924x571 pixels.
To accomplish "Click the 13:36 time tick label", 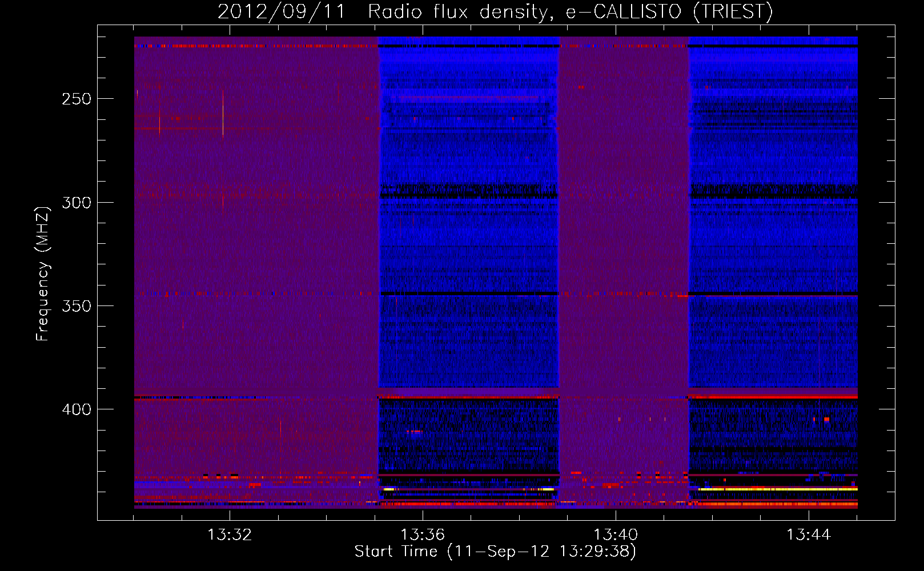I will tap(423, 534).
